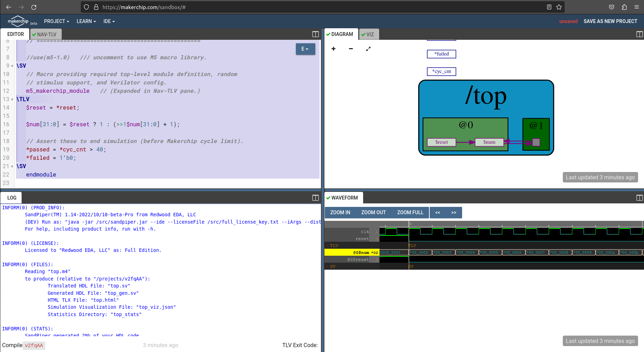Image resolution: width=644 pixels, height=352 pixels.
Task: Select the reset signal in waveform
Action: point(352,239)
